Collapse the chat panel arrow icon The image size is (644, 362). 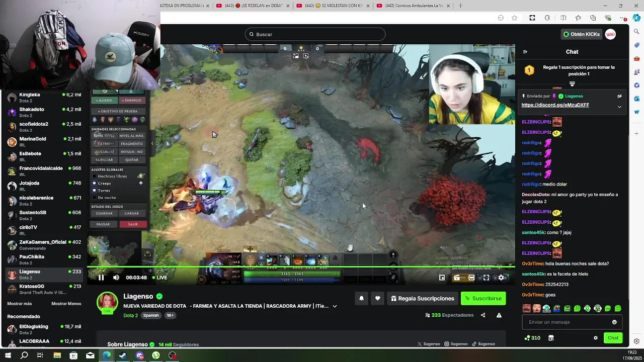click(525, 52)
